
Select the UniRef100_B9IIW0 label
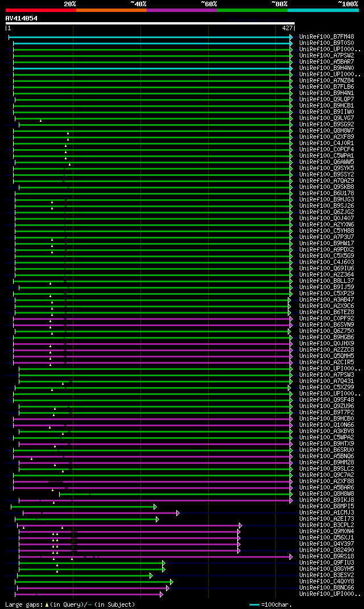pyautogui.click(x=326, y=112)
